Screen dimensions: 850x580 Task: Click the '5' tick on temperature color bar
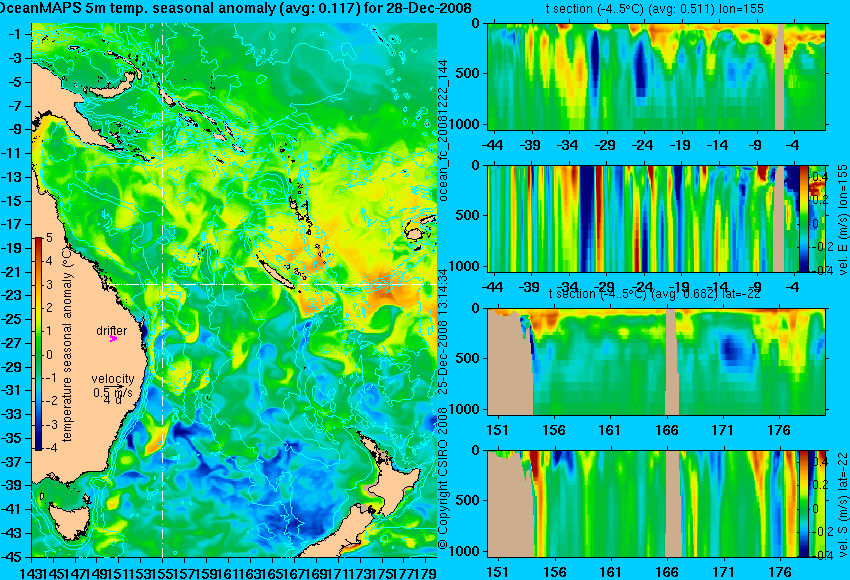click(x=49, y=237)
